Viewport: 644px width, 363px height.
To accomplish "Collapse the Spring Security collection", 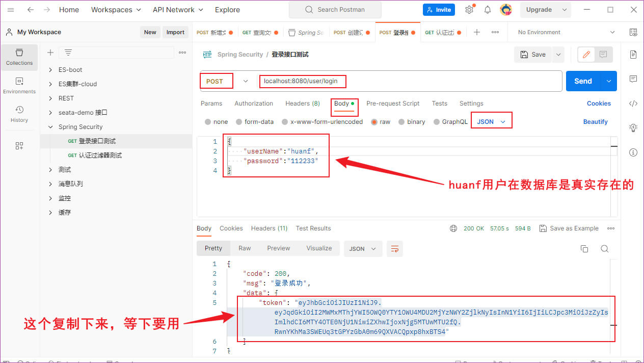I will coord(50,127).
